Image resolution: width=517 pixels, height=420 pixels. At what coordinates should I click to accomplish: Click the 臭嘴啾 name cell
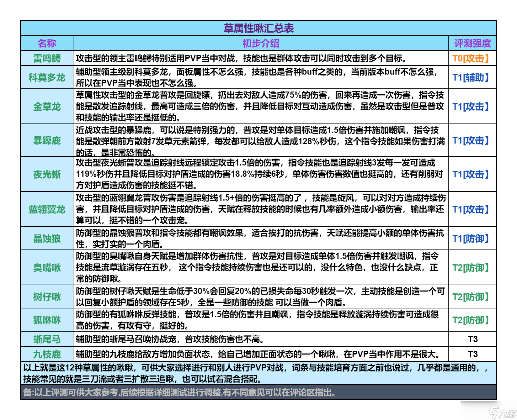pyautogui.click(x=47, y=268)
